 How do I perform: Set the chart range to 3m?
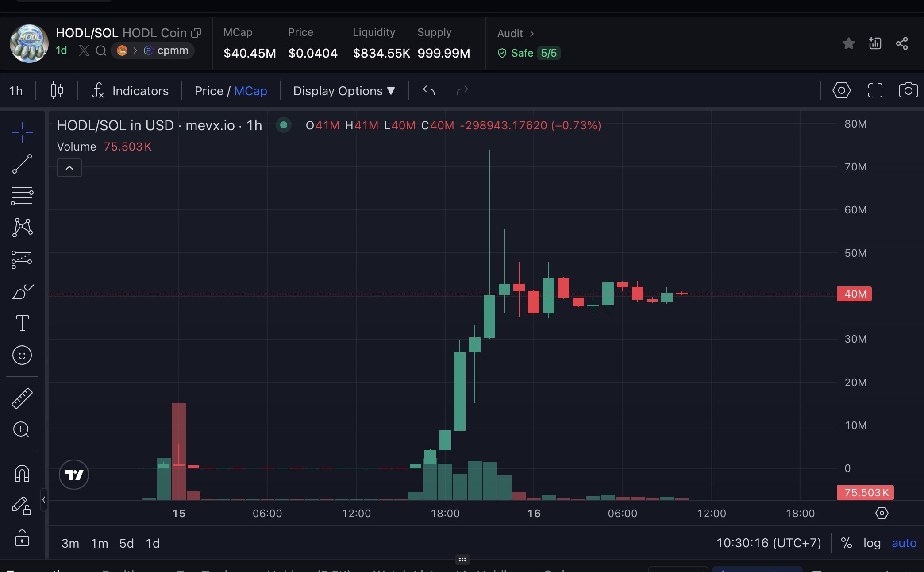pyautogui.click(x=70, y=543)
